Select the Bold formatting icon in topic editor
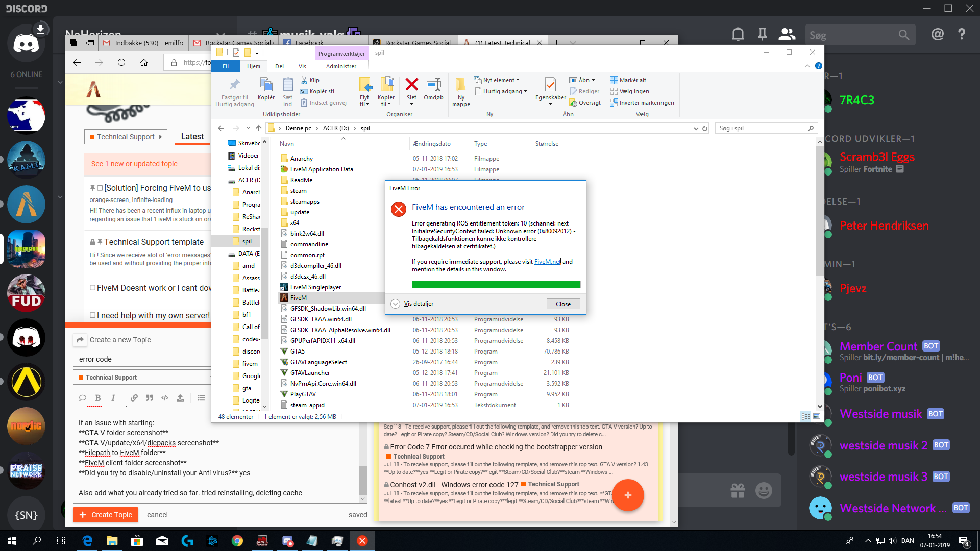The height and width of the screenshot is (551, 980). (98, 398)
